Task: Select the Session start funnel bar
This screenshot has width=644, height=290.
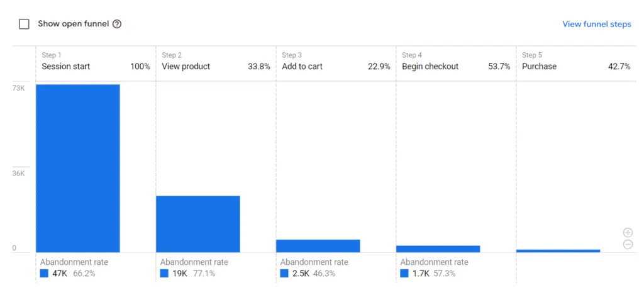Action: [78, 169]
